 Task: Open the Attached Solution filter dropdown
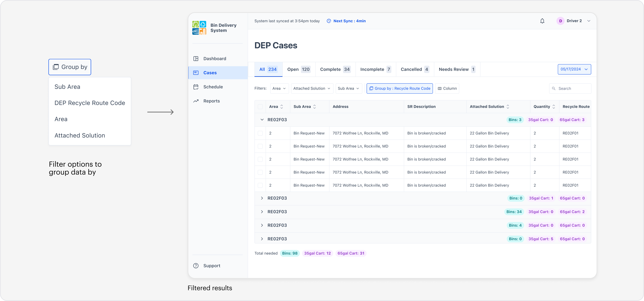(x=312, y=88)
